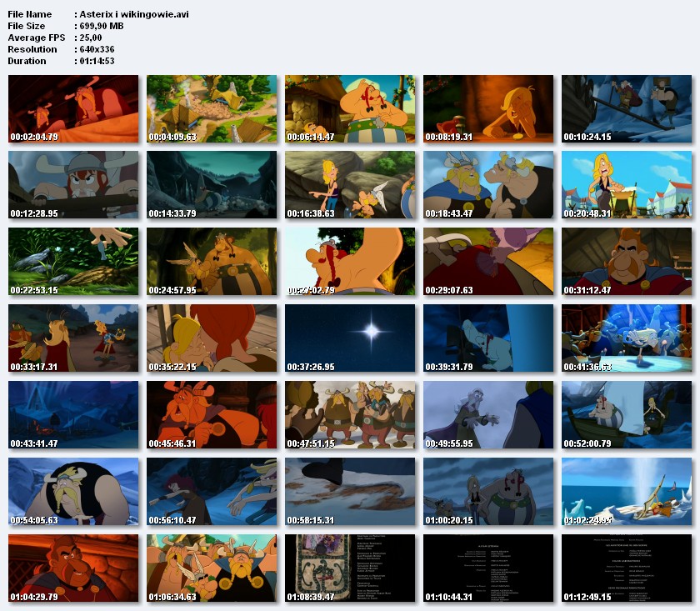Select the final credits frame 01:12:49.15
The image size is (700, 611).
pyautogui.click(x=627, y=568)
